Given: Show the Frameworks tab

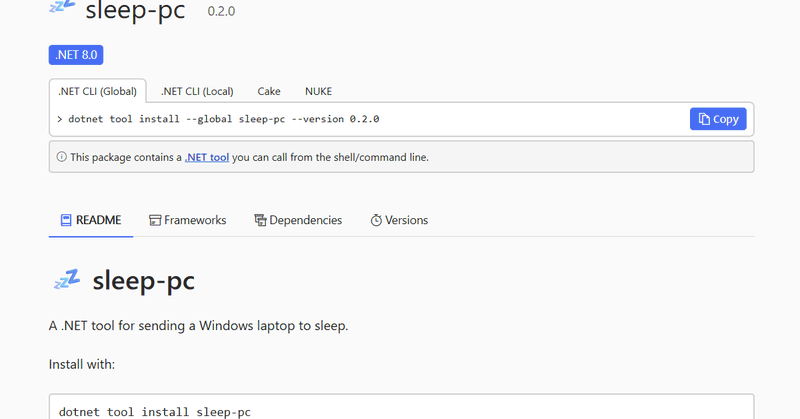Looking at the screenshot, I should 187,220.
